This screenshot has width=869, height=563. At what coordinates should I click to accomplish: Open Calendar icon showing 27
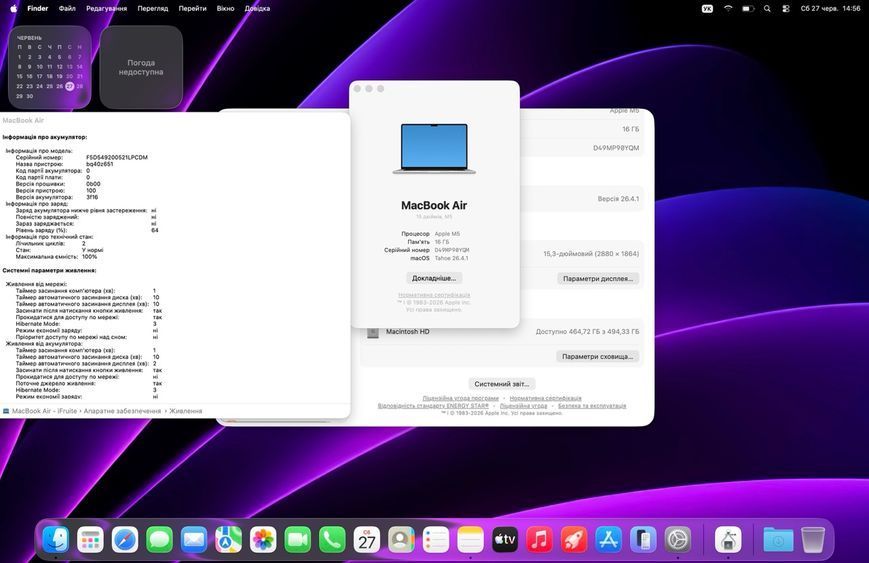[367, 539]
